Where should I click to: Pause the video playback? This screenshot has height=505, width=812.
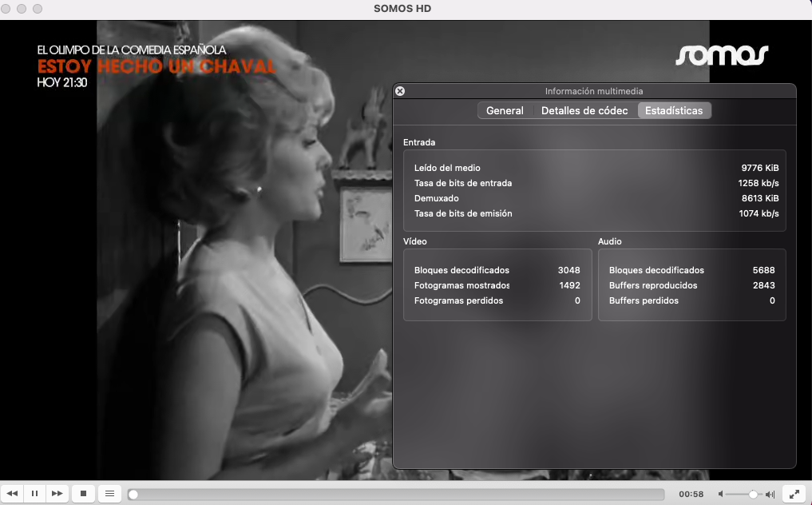34,494
